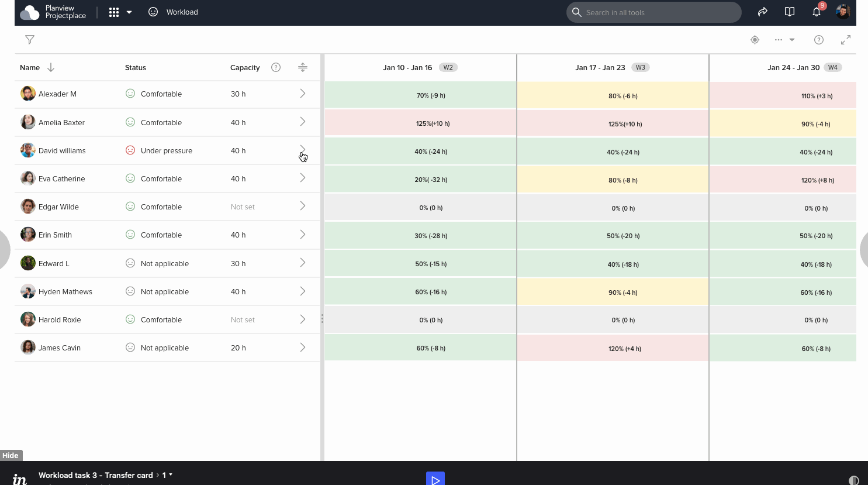The height and width of the screenshot is (485, 868).
Task: Click the locate current week target icon
Action: point(755,40)
